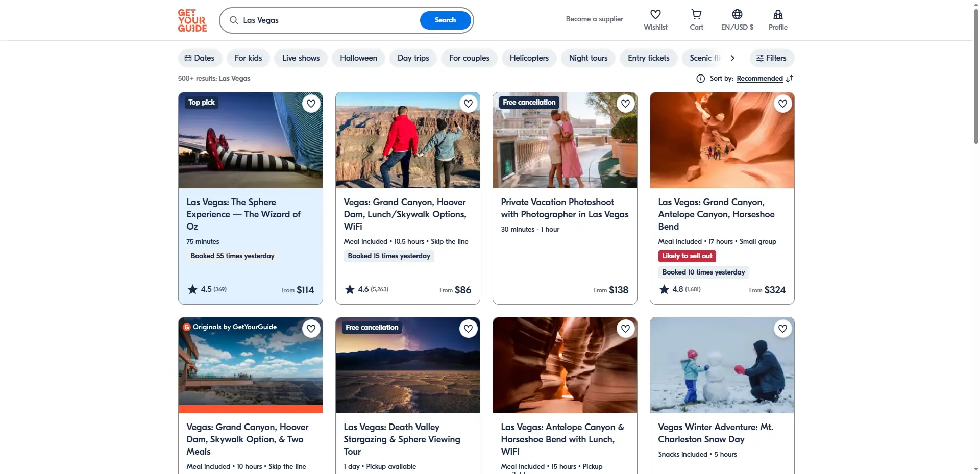Click the info icon next to Sort by
This screenshot has width=980, height=474.
click(700, 79)
